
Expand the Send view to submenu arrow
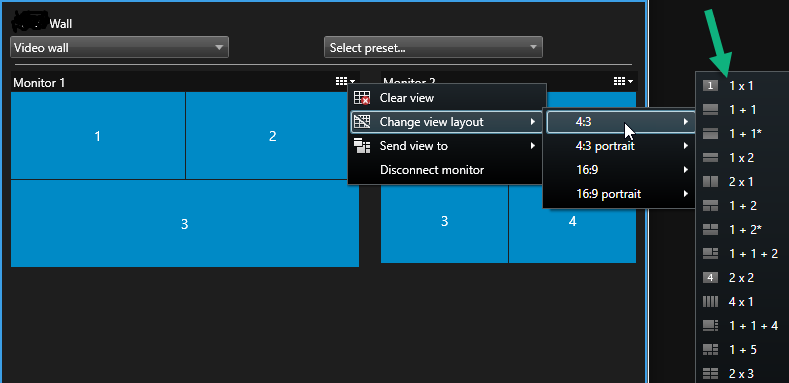(532, 146)
